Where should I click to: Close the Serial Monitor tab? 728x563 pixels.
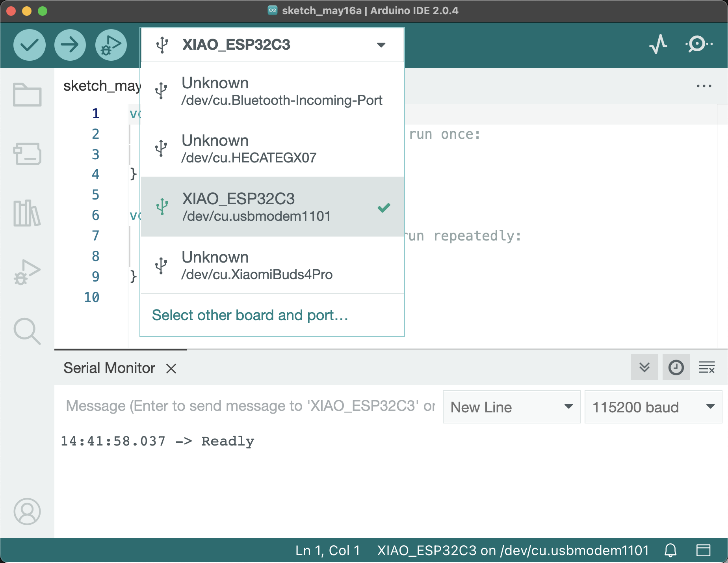point(171,369)
